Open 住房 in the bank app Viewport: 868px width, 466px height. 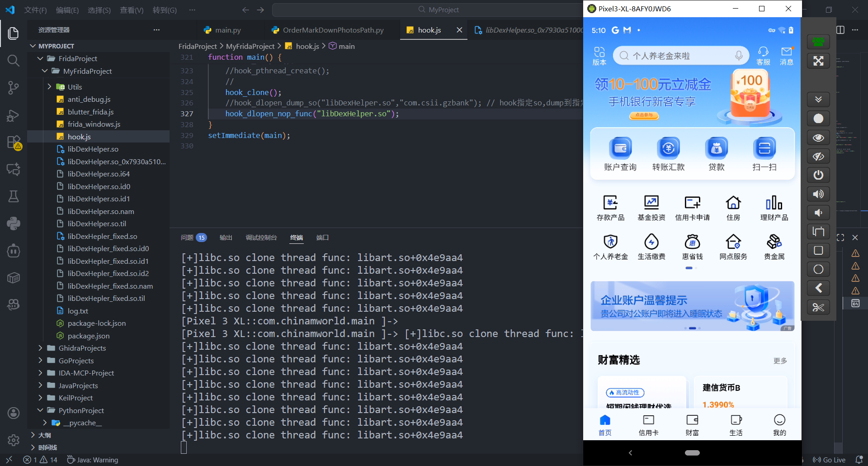(x=733, y=208)
